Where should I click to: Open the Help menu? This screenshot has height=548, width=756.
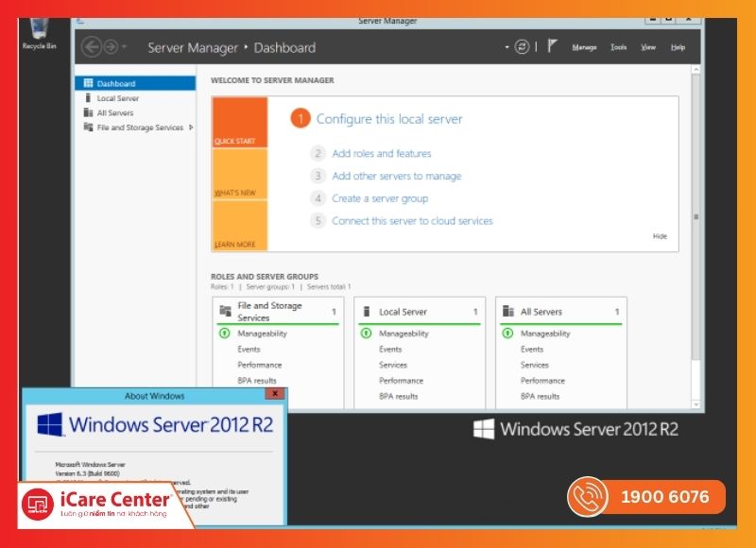click(678, 47)
